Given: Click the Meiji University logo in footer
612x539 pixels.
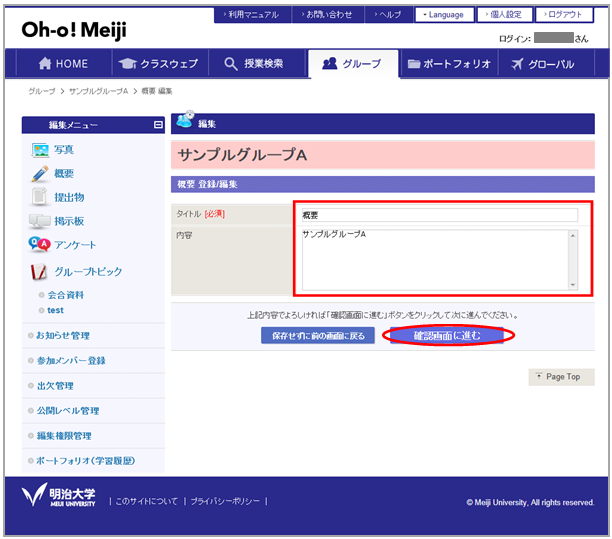Looking at the screenshot, I should [x=59, y=495].
